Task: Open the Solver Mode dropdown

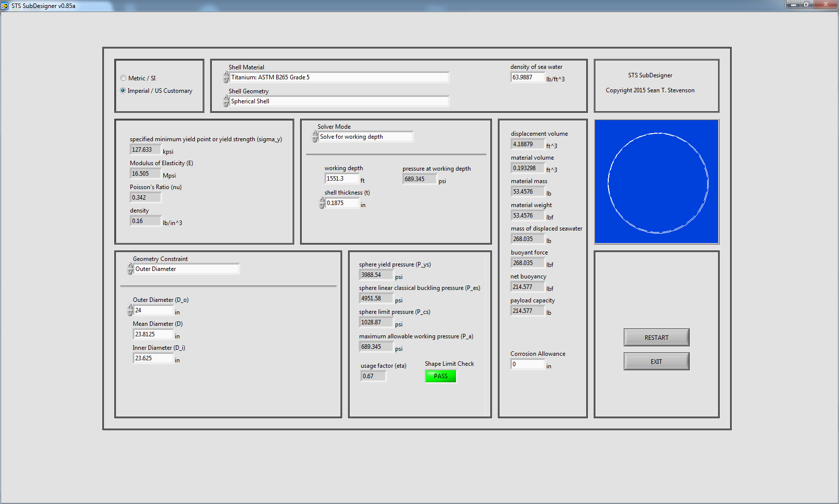Action: [x=366, y=137]
